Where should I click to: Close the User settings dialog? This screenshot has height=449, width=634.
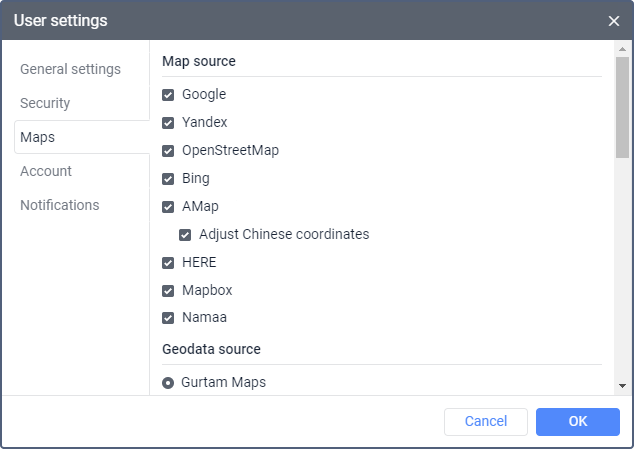click(614, 21)
